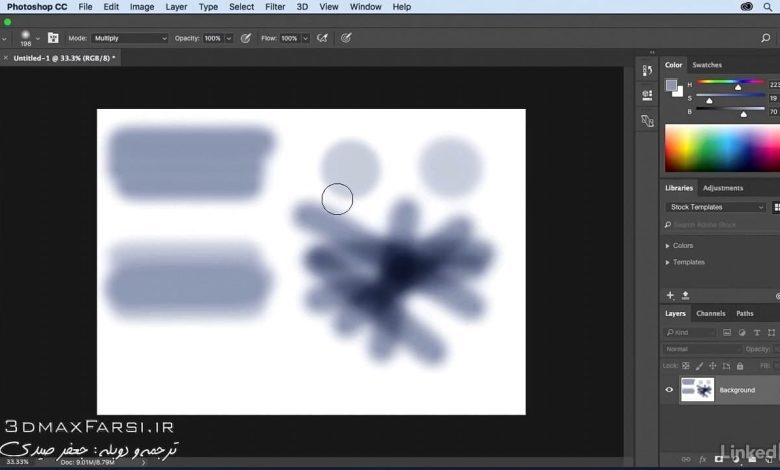This screenshot has height=470, width=780.
Task: Expand the Colors section in Libraries
Action: click(668, 246)
